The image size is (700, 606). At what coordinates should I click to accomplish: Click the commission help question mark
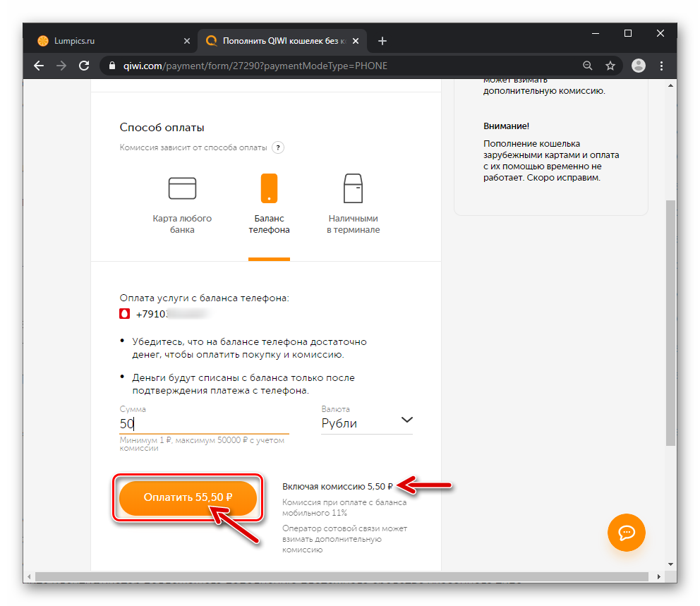tap(278, 147)
